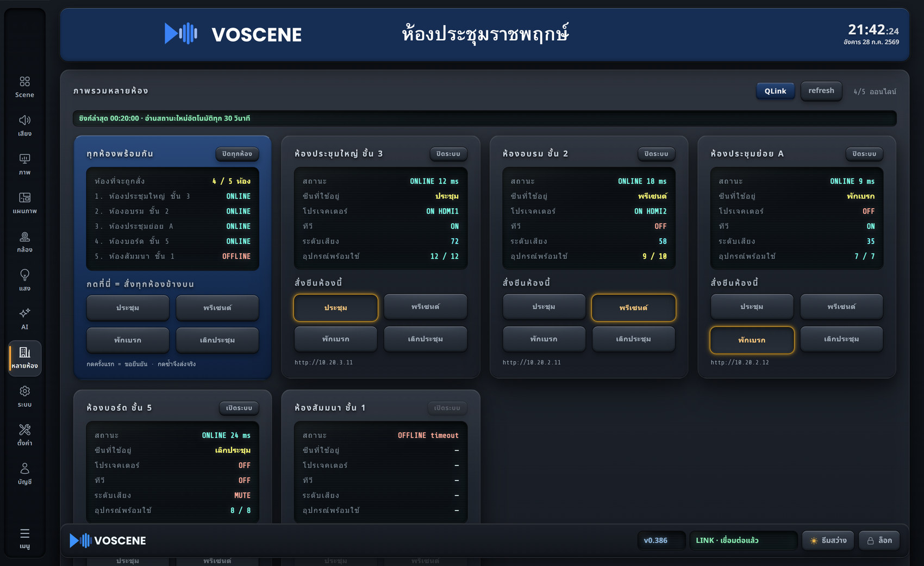Click เปิดระบบ on ห้องสัมมนา ชั้น 1 card
This screenshot has height=566, width=924.
(x=447, y=408)
